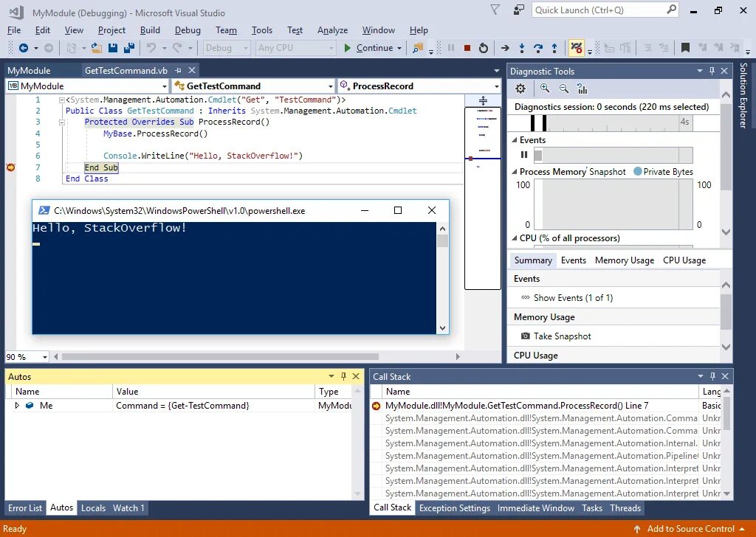This screenshot has width=756, height=537.
Task: Restart the debugging session icon
Action: coord(483,48)
